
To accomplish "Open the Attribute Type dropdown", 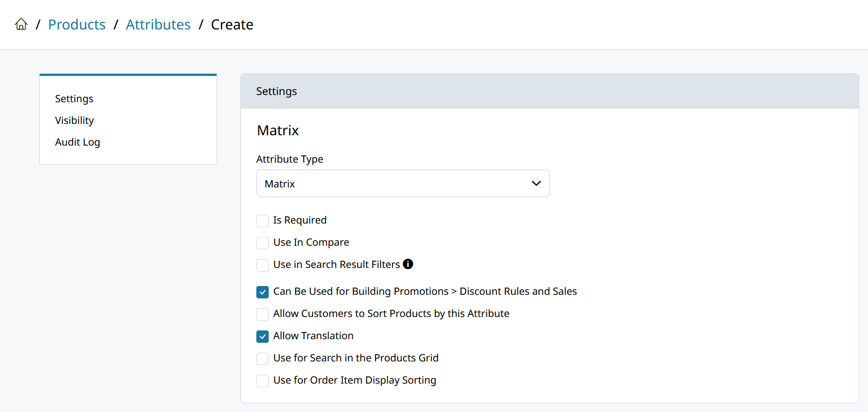I will pyautogui.click(x=402, y=183).
